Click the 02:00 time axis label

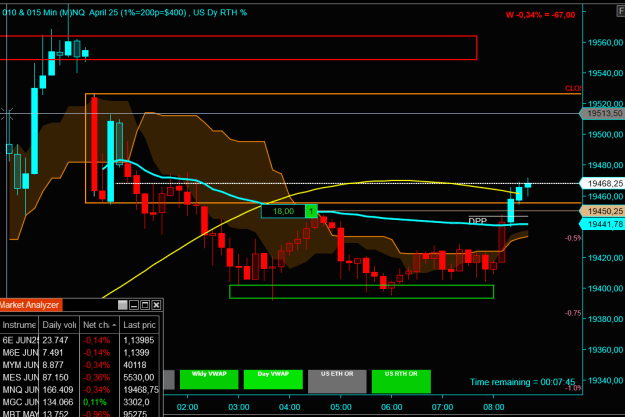point(187,407)
